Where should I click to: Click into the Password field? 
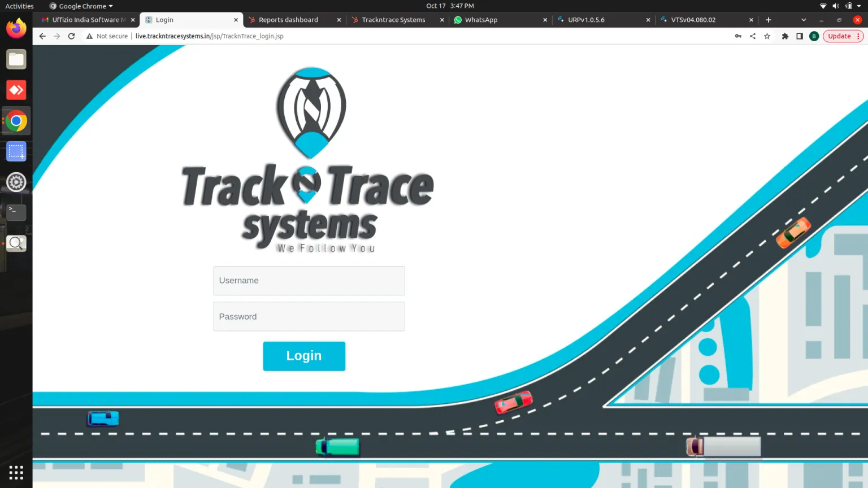point(309,317)
